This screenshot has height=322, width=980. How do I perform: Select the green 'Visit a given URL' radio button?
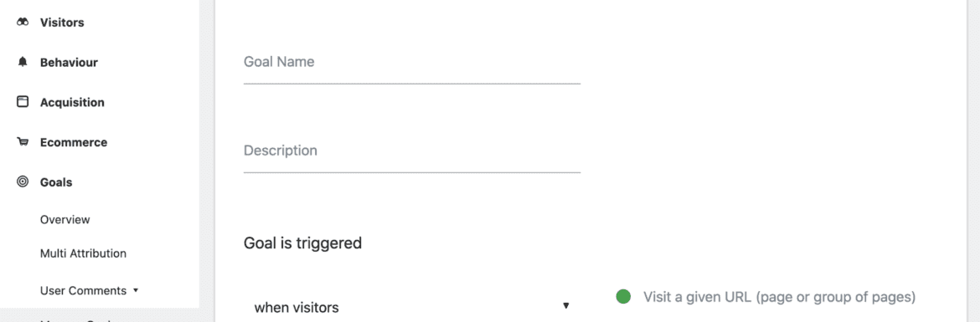[x=623, y=296]
